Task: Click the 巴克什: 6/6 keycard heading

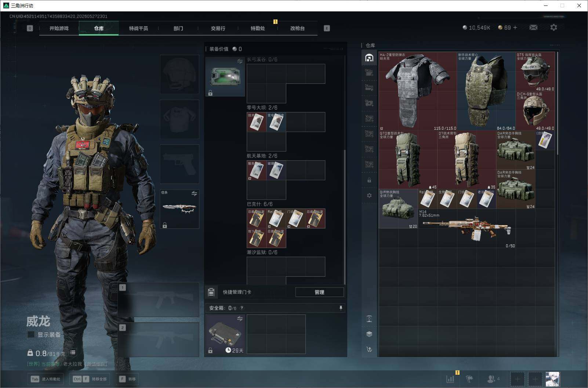Action: point(259,204)
